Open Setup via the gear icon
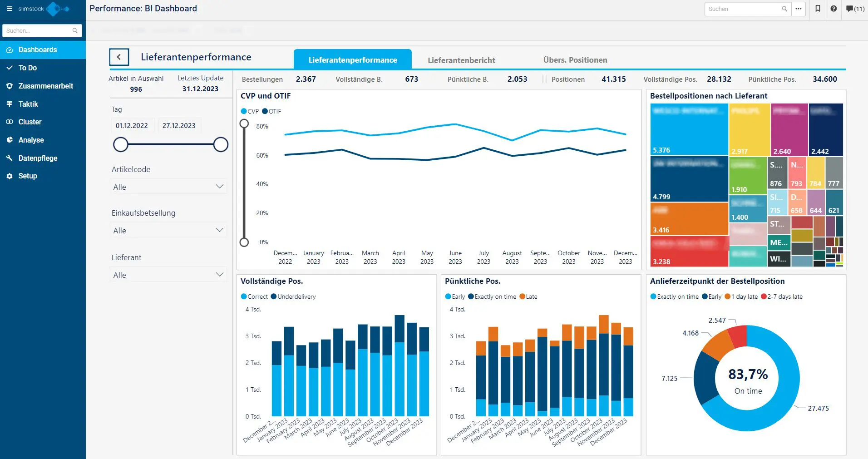 [10, 176]
